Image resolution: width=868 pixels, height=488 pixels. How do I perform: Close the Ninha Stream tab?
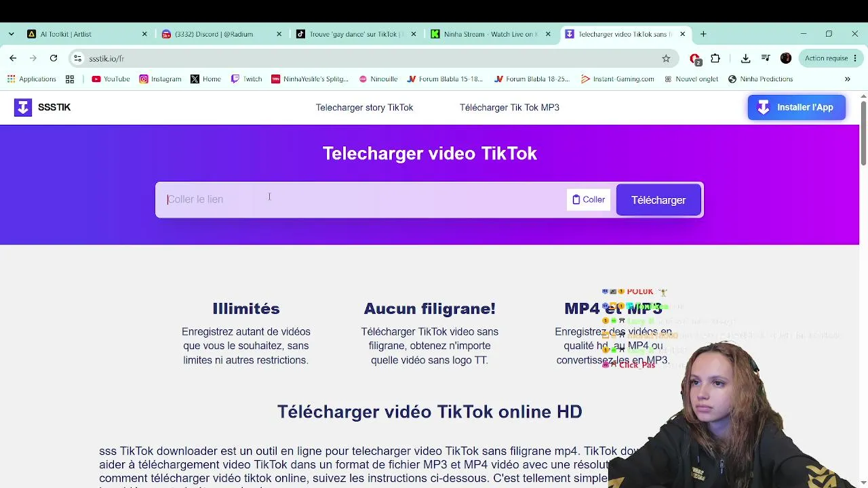(x=548, y=34)
